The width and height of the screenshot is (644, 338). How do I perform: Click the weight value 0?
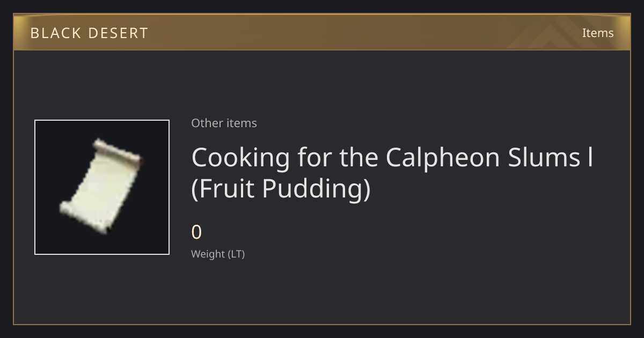(196, 232)
